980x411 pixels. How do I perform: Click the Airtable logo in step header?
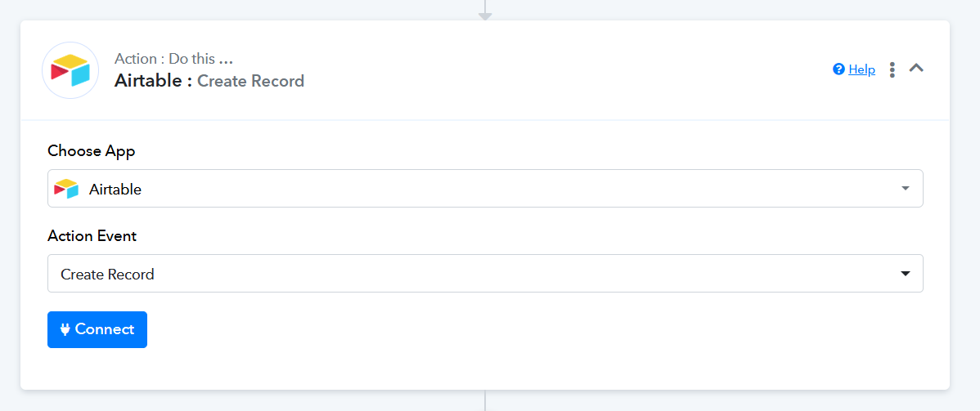(x=70, y=70)
